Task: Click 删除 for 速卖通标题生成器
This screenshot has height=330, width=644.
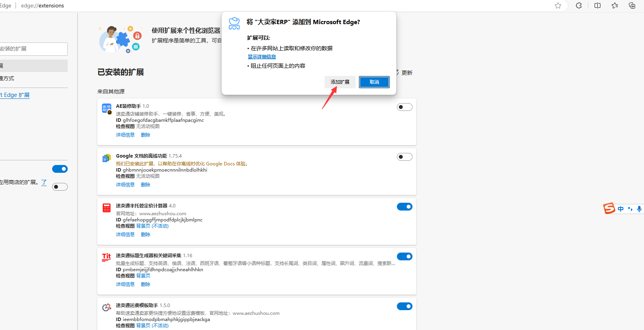Action: tap(146, 284)
